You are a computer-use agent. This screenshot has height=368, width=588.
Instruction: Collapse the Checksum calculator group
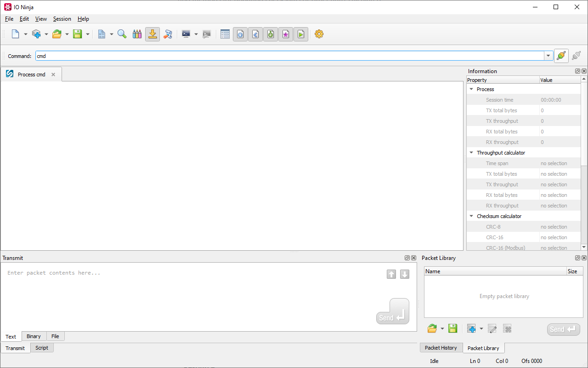(x=471, y=216)
